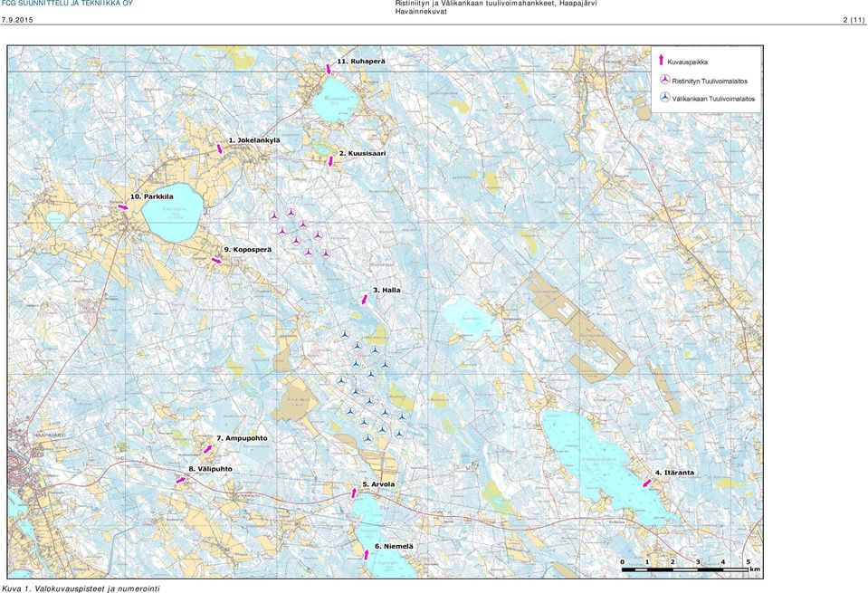
Task: Select the "6. Niemelä" map label
Action: pyautogui.click(x=394, y=547)
